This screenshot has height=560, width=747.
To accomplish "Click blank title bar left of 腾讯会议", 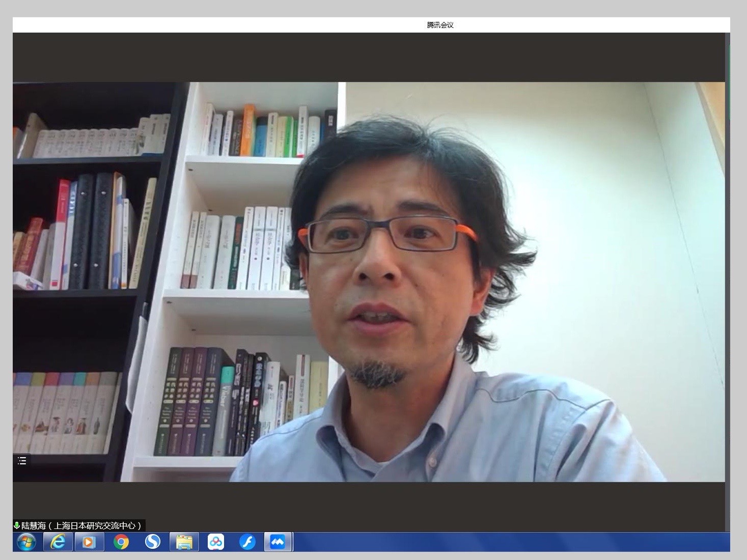I will click(x=204, y=25).
